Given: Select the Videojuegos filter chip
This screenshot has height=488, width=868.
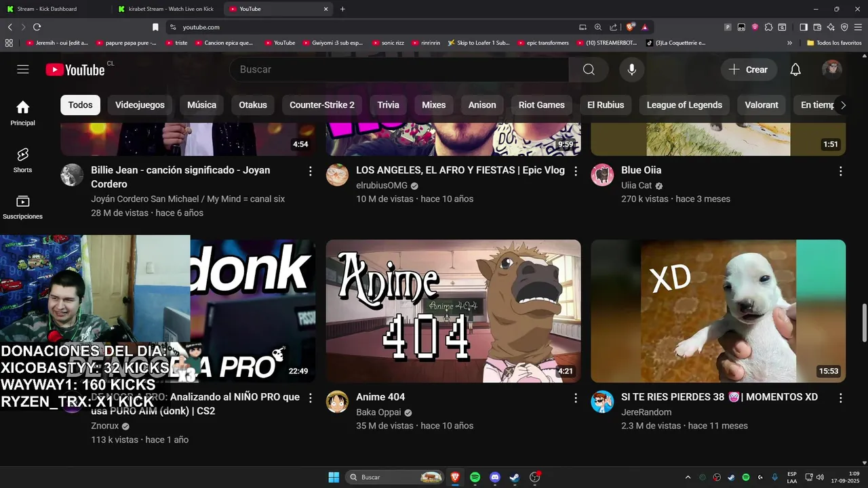Looking at the screenshot, I should pyautogui.click(x=140, y=105).
